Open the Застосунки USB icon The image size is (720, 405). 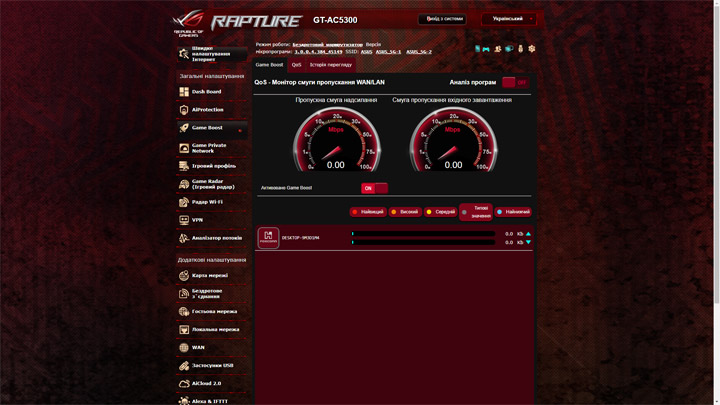click(184, 366)
